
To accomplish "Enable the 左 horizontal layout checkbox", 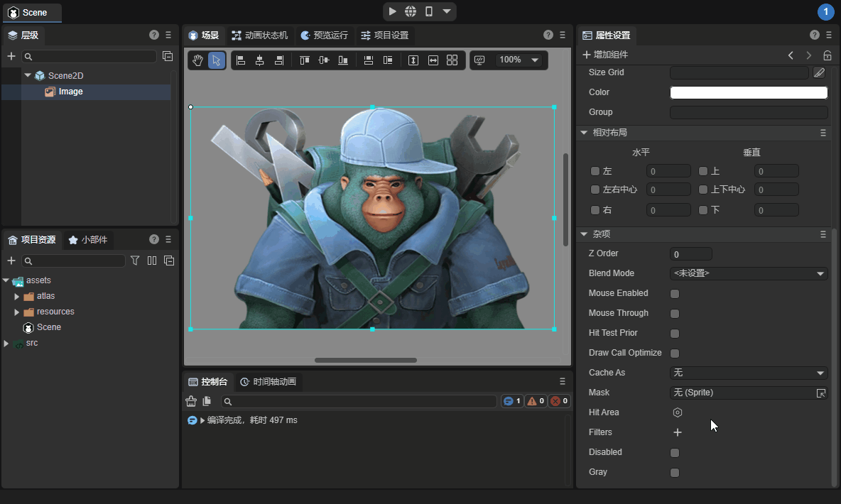I will pos(595,171).
